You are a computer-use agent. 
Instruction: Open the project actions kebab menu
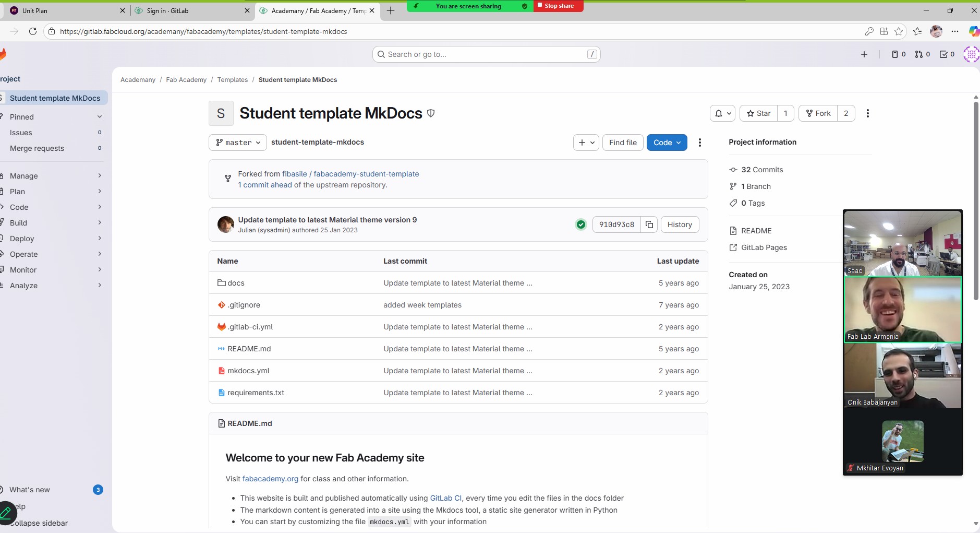click(x=867, y=113)
